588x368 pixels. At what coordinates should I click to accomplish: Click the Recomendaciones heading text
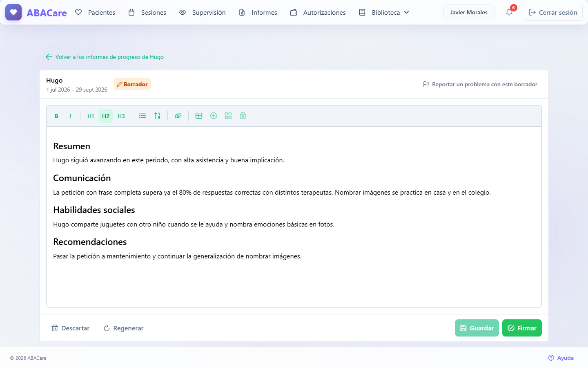click(90, 242)
